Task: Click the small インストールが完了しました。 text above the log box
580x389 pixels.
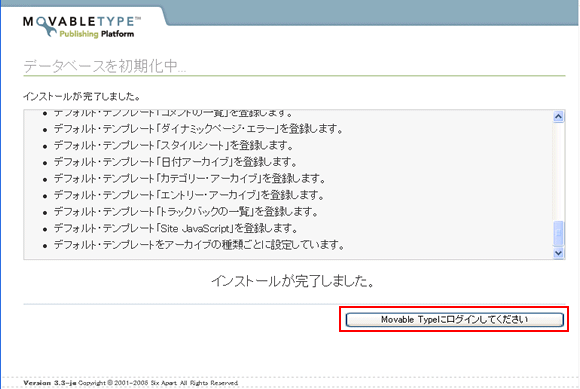Action: click(82, 97)
